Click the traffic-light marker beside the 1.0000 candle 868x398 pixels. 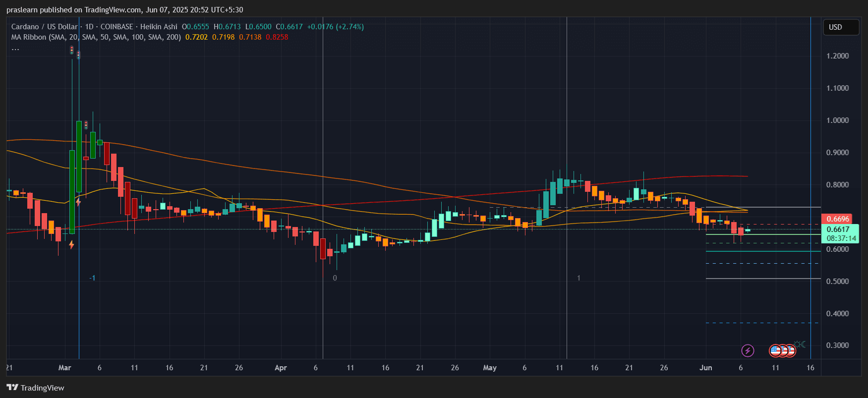coord(86,125)
